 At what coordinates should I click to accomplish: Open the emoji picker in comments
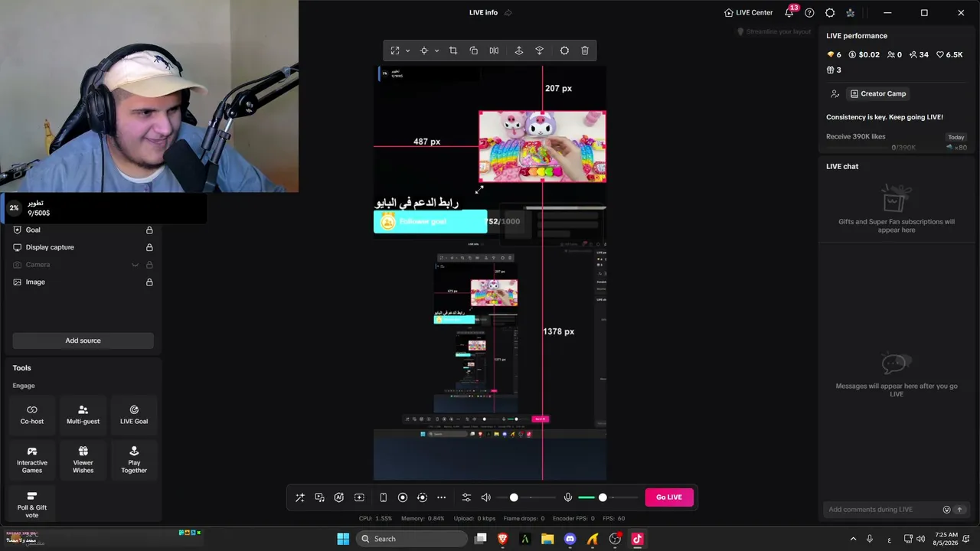pyautogui.click(x=946, y=510)
